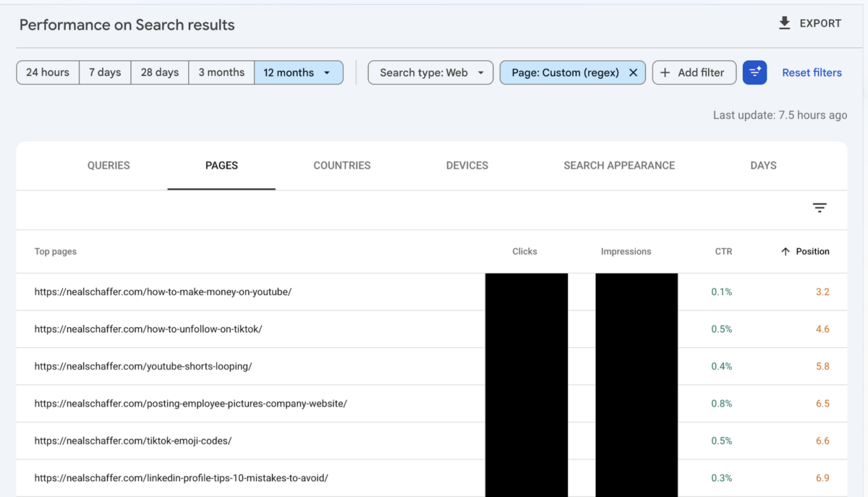Sort table by Impressions column header
The height and width of the screenshot is (497, 868).
626,252
